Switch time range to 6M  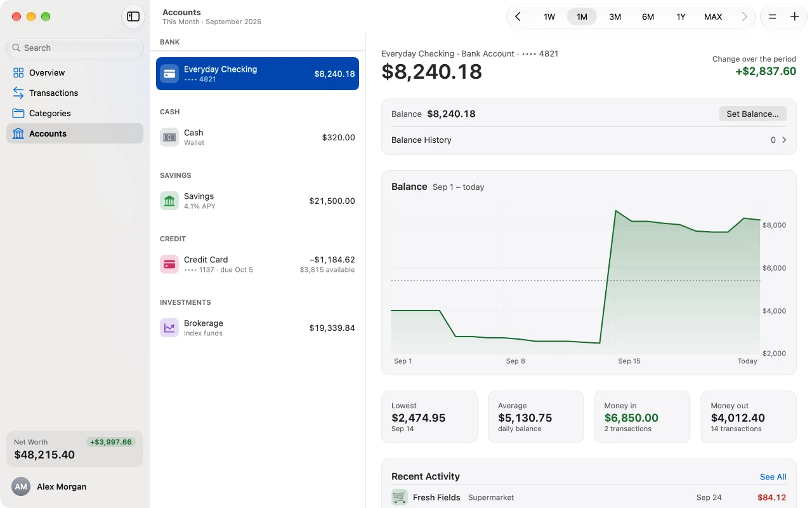click(648, 17)
